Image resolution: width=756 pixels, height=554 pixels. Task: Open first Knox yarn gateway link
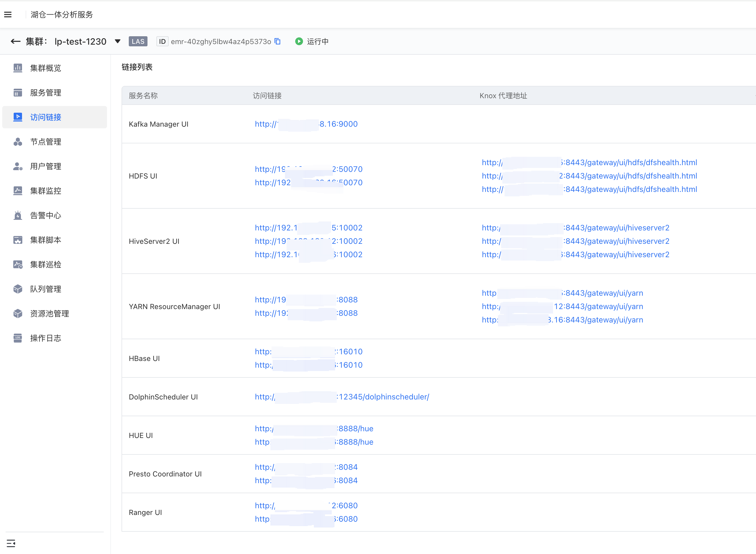click(x=562, y=293)
